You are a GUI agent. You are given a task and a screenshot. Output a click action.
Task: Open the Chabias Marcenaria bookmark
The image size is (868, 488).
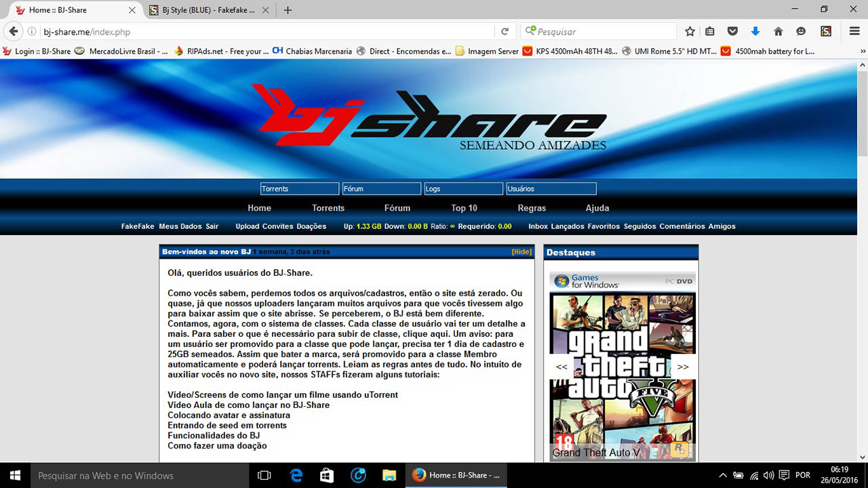(x=312, y=51)
